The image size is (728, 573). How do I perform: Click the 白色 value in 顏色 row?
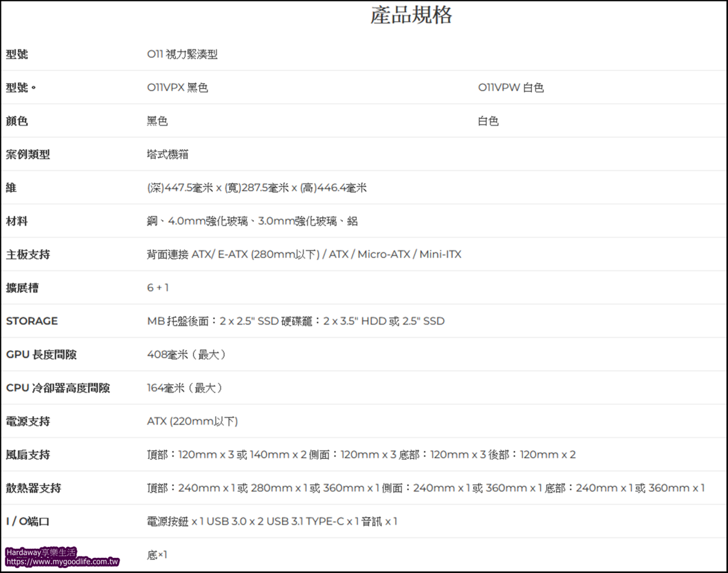(x=488, y=121)
